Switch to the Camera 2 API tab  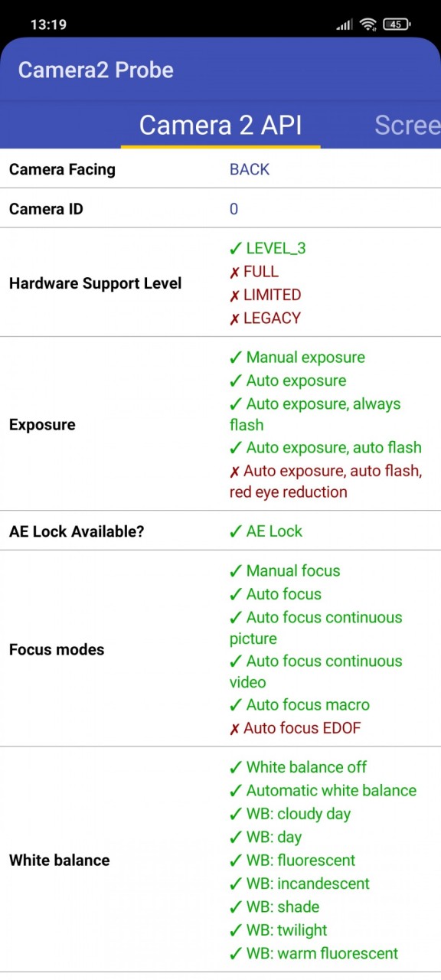coord(220,126)
